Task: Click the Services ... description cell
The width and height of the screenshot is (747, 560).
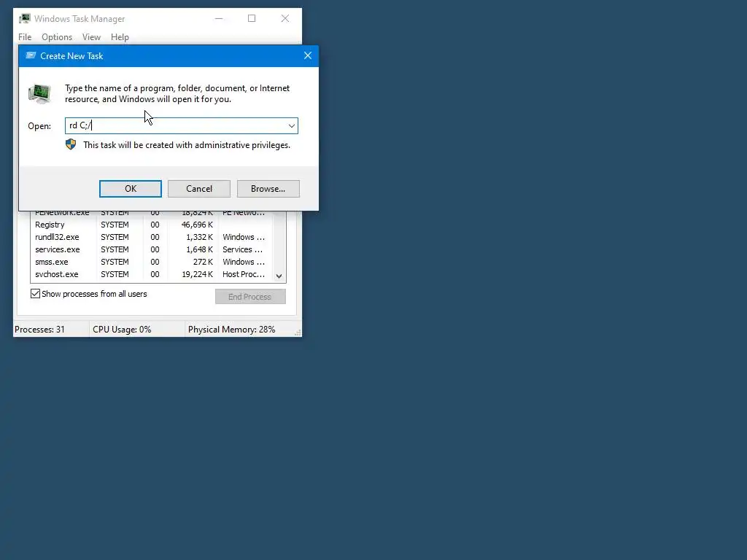Action: 242,249
